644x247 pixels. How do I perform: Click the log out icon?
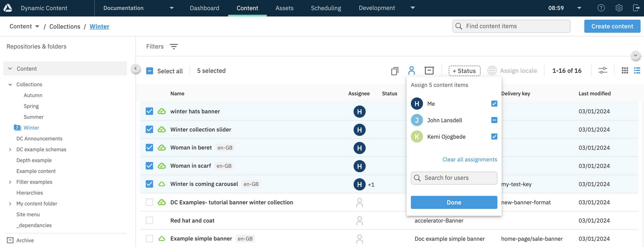tap(636, 8)
